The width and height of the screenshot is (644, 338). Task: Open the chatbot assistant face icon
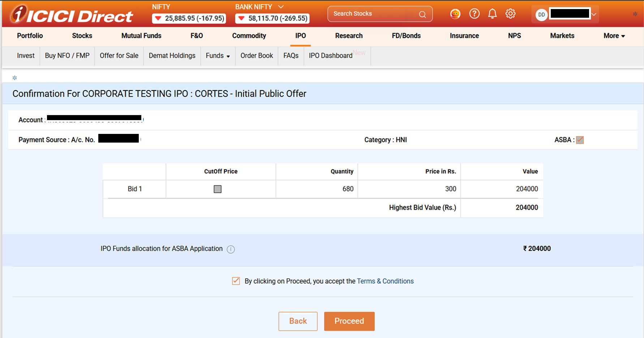pos(455,14)
